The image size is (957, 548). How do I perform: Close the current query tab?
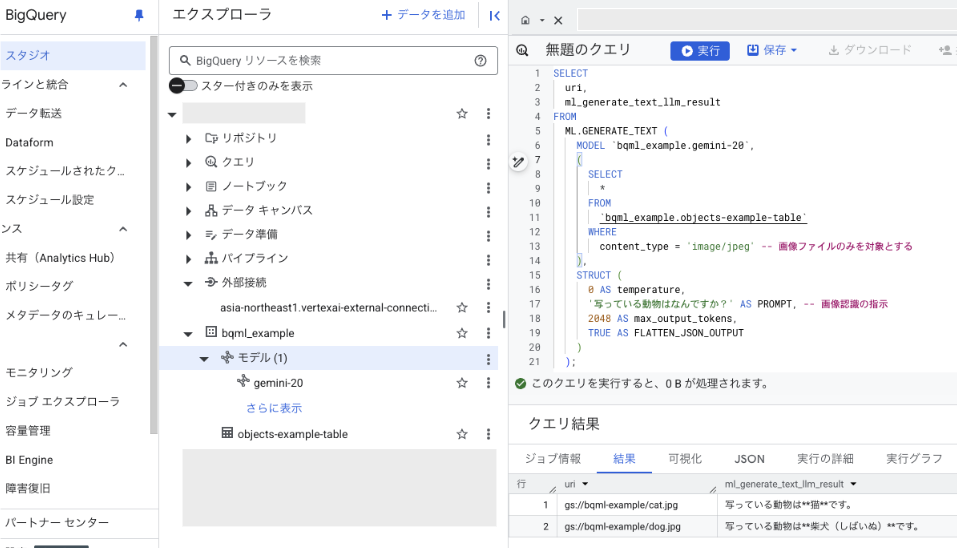coord(558,20)
